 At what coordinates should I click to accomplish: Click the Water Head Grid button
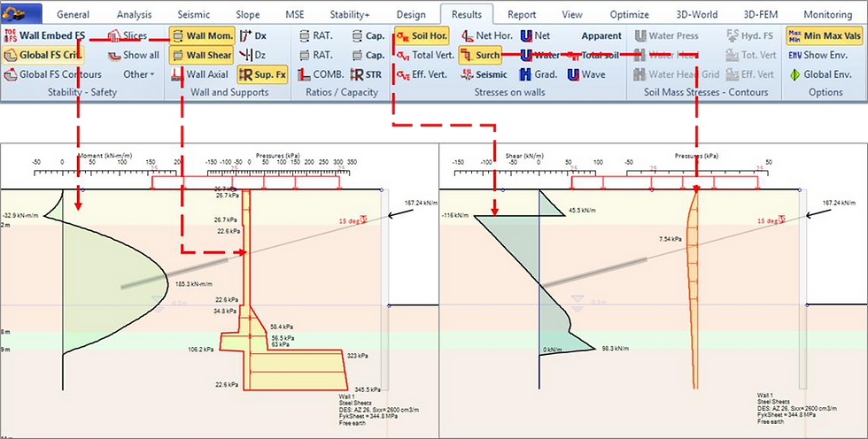[677, 74]
